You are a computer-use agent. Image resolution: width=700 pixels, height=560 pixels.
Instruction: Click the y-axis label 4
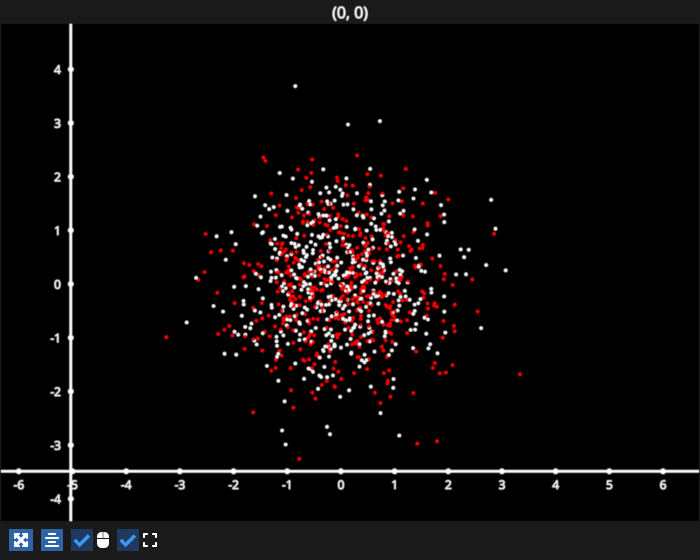[x=57, y=70]
